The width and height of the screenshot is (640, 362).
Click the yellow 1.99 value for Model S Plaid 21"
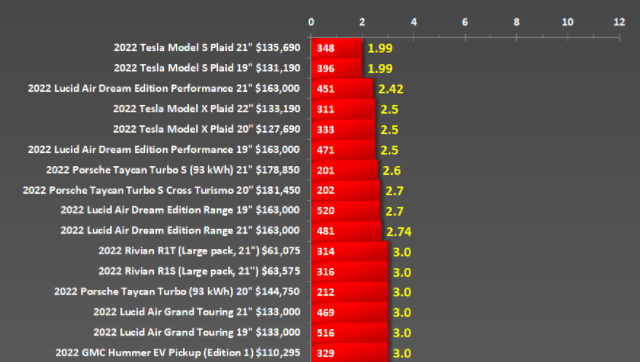380,49
